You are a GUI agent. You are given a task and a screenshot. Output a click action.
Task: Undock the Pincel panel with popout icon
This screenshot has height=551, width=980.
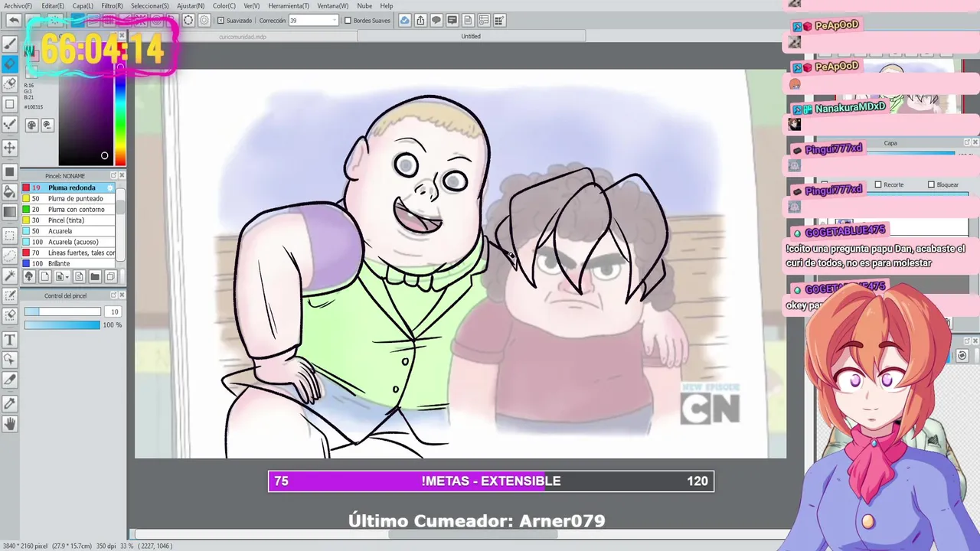pyautogui.click(x=113, y=175)
